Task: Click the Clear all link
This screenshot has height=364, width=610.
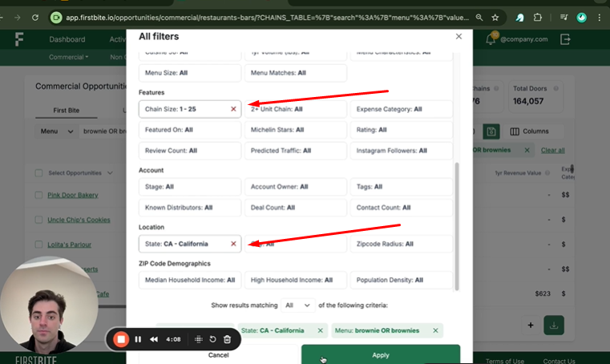Action: [x=552, y=150]
